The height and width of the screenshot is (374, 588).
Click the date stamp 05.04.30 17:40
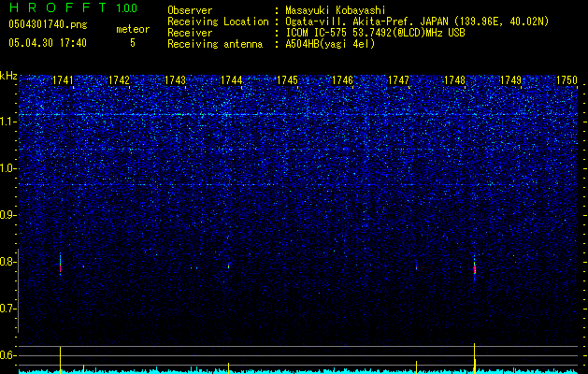(x=48, y=43)
